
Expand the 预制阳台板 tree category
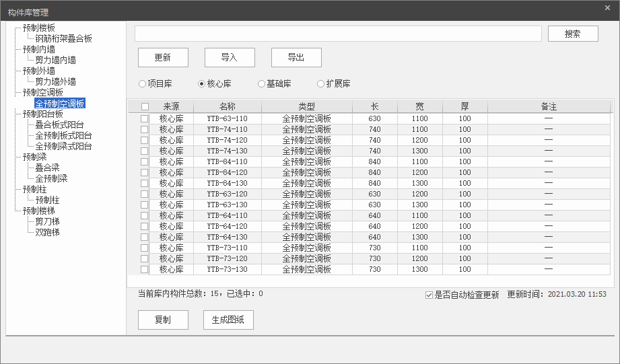43,114
